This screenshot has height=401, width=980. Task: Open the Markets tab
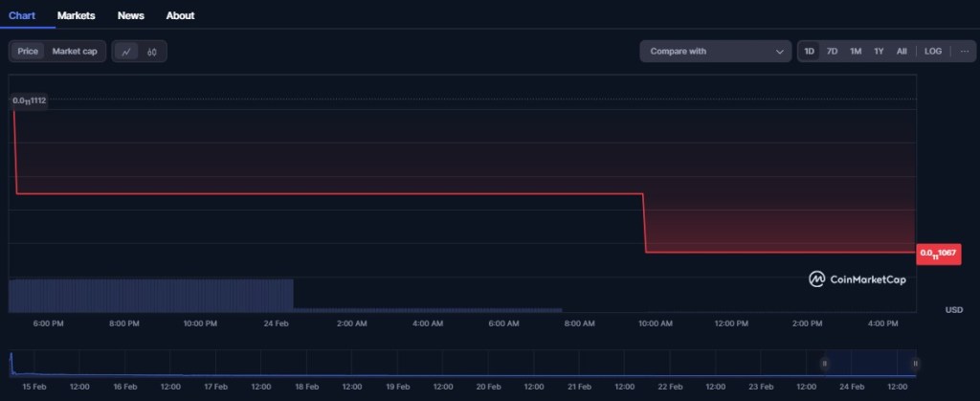tap(77, 15)
